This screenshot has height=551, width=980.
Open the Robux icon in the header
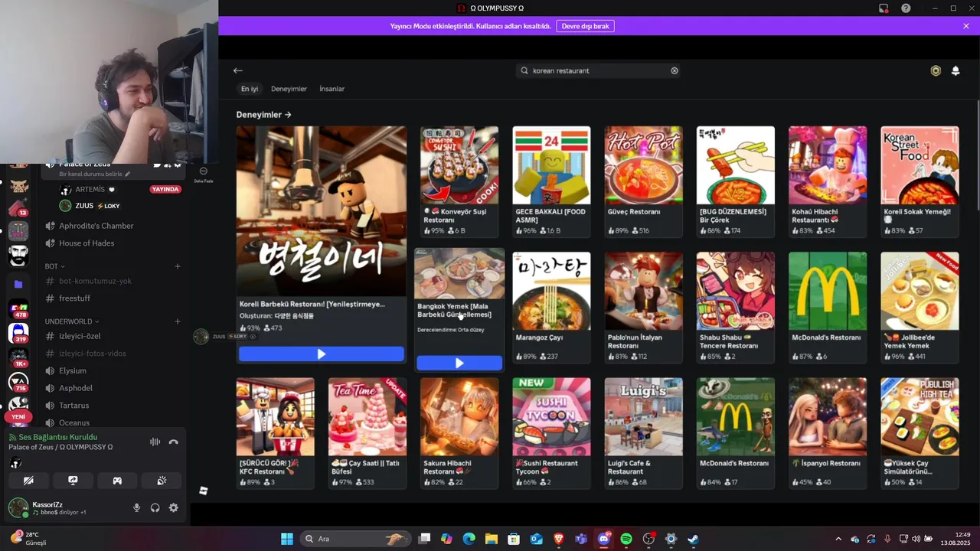pos(936,70)
